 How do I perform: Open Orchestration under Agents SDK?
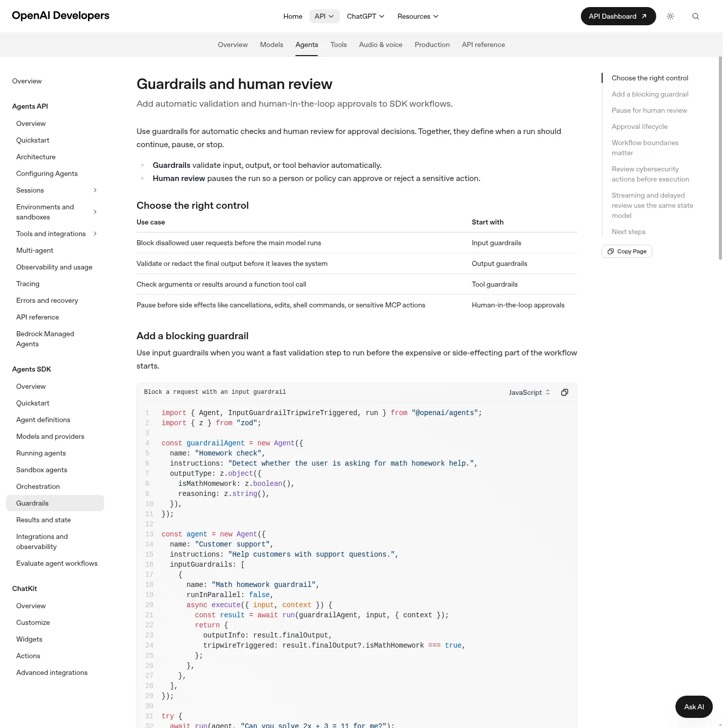coord(55,486)
